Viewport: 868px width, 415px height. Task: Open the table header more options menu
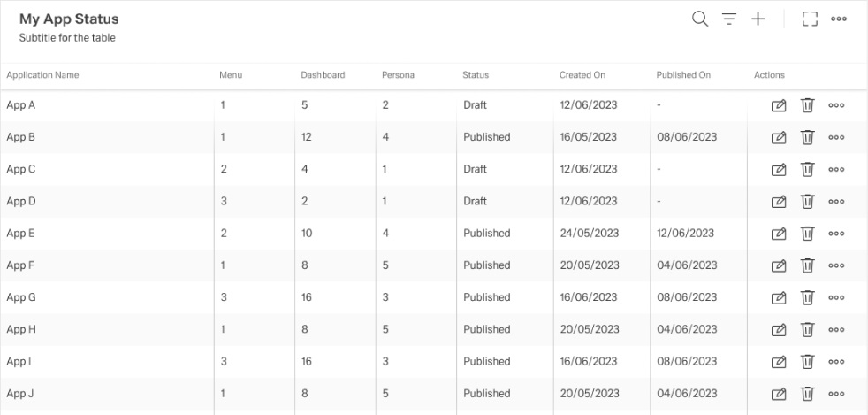tap(839, 19)
